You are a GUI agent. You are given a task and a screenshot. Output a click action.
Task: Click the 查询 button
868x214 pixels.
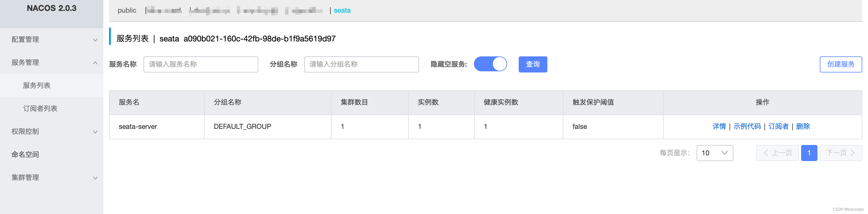click(x=533, y=64)
